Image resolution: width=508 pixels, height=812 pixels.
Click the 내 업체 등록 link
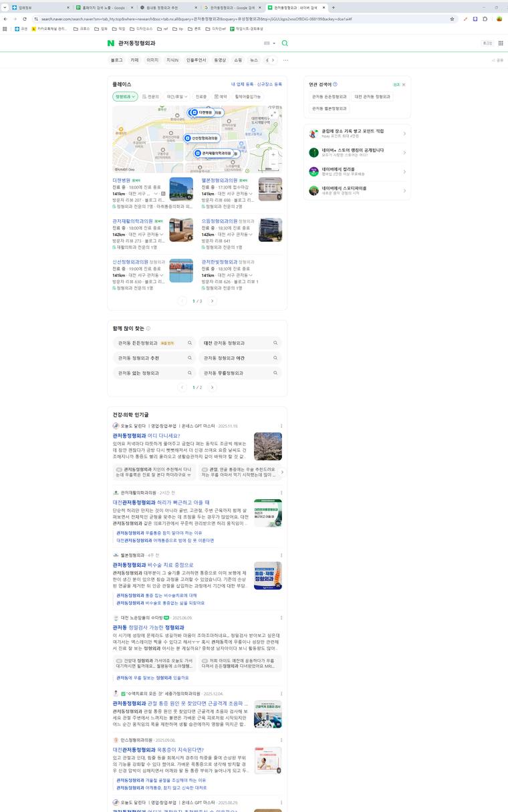point(243,85)
